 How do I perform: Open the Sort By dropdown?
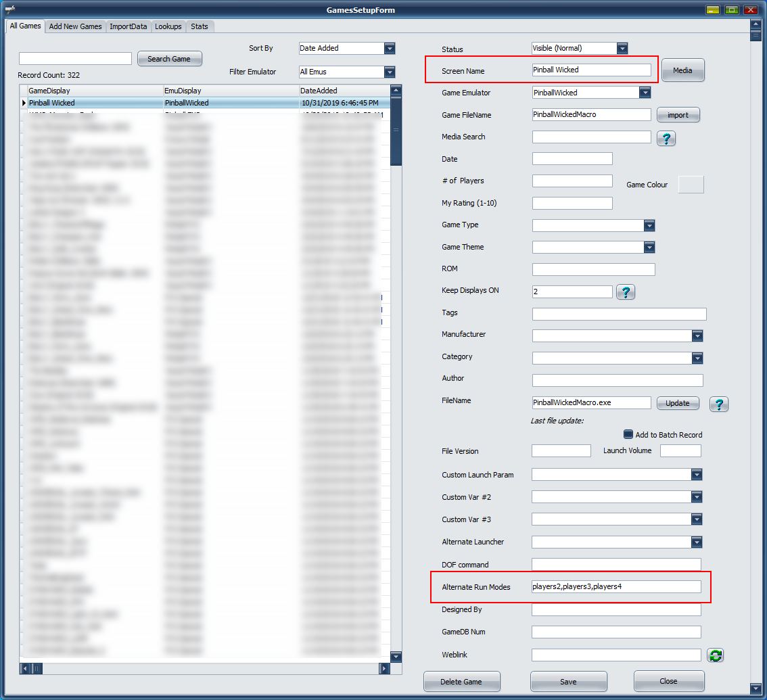pyautogui.click(x=389, y=49)
